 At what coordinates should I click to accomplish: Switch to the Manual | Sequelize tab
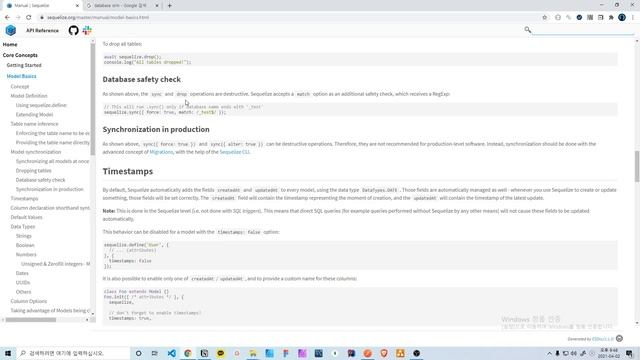coord(41,6)
